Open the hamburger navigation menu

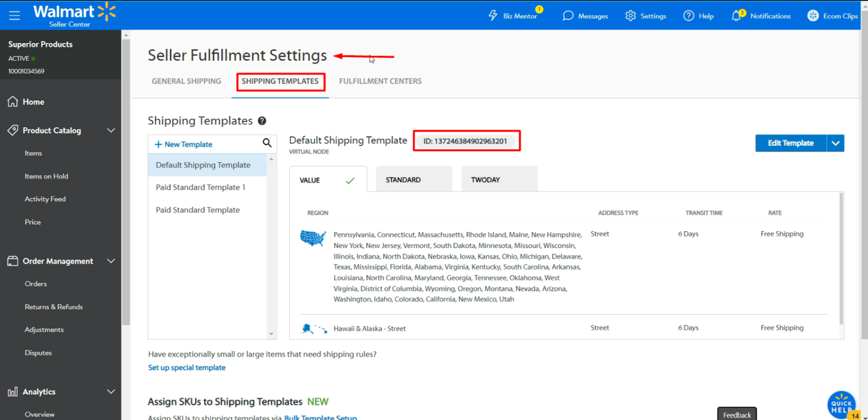pyautogui.click(x=15, y=15)
